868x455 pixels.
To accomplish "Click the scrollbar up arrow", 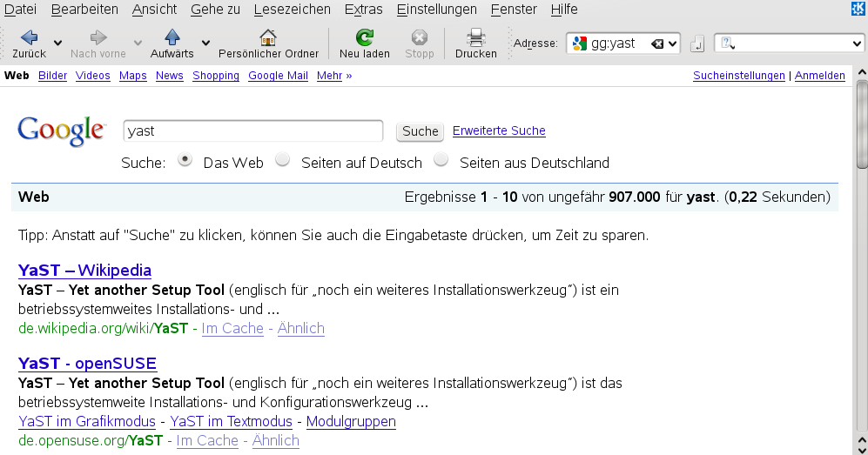I will (862, 72).
